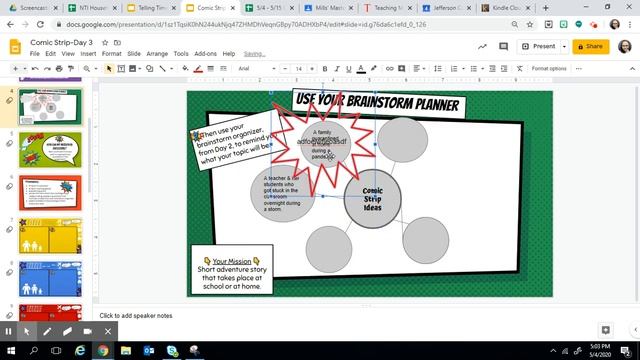
Task: Click Increase indent icon
Action: pyautogui.click(x=504, y=69)
